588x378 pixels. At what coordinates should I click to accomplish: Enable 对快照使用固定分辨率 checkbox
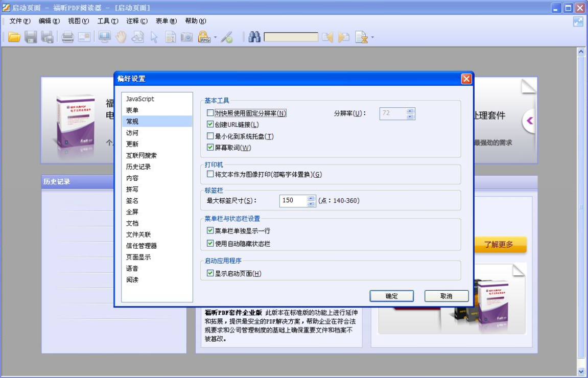(x=210, y=113)
